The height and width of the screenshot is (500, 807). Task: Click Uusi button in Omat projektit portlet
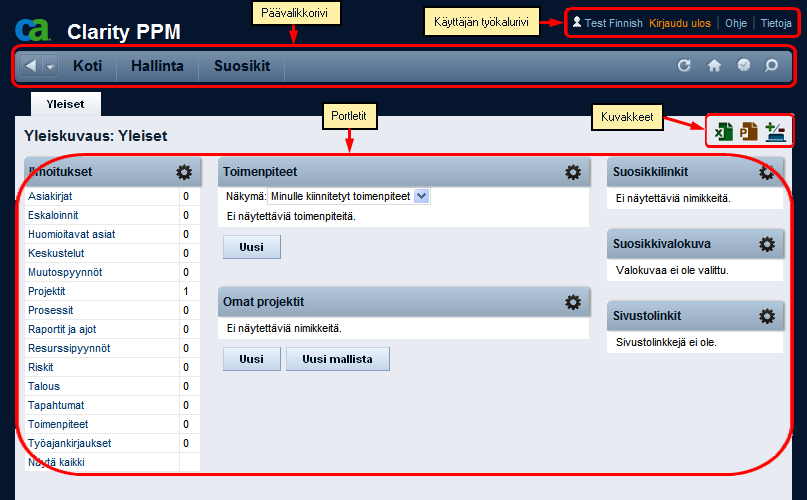click(252, 359)
